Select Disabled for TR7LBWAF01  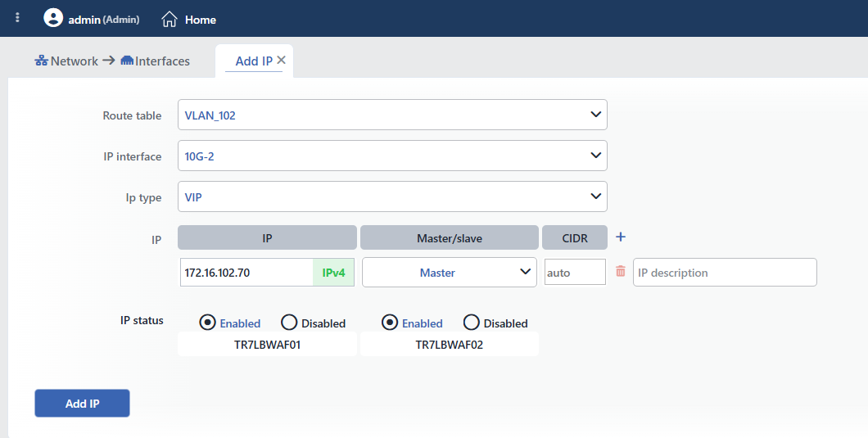click(x=289, y=323)
